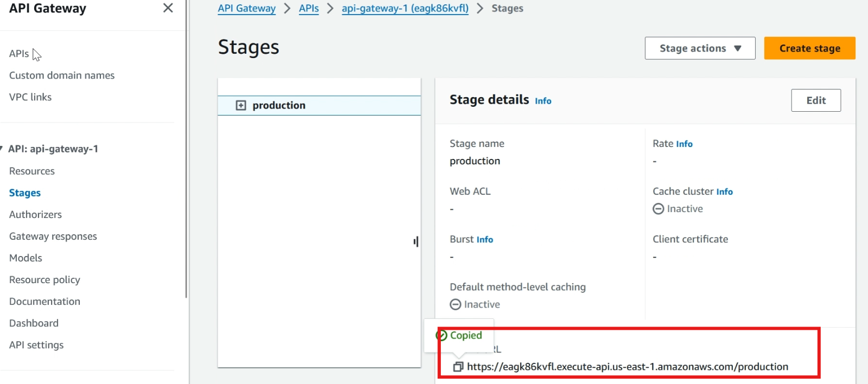This screenshot has width=868, height=384.
Task: Close the API Gateway side navigation panel
Action: [168, 8]
